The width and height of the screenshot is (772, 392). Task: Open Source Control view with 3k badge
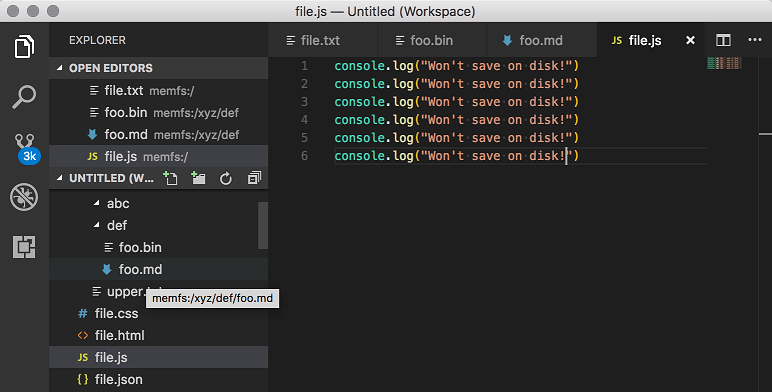(x=27, y=149)
